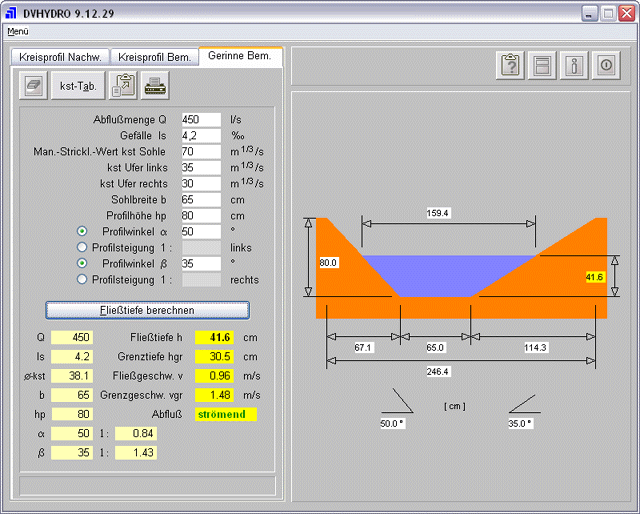640x514 pixels.
Task: Click the Sohlbreite b input field
Action: [x=201, y=200]
